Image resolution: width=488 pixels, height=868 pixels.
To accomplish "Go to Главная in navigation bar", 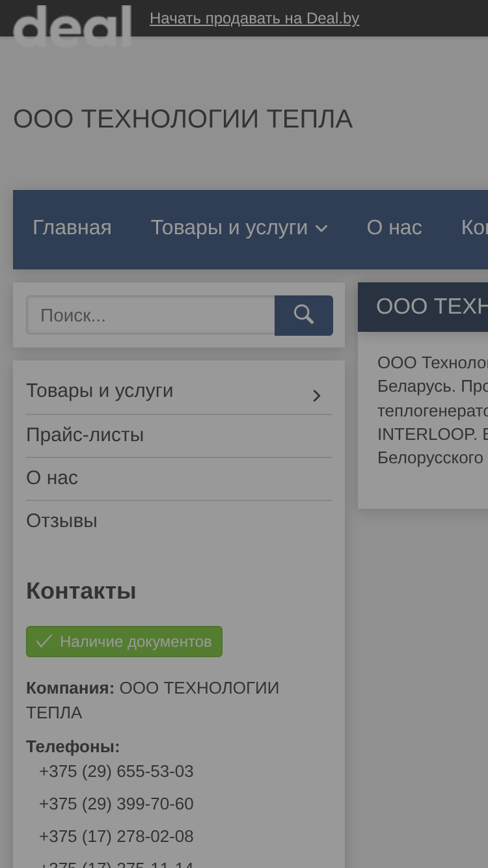I will pos(72,228).
